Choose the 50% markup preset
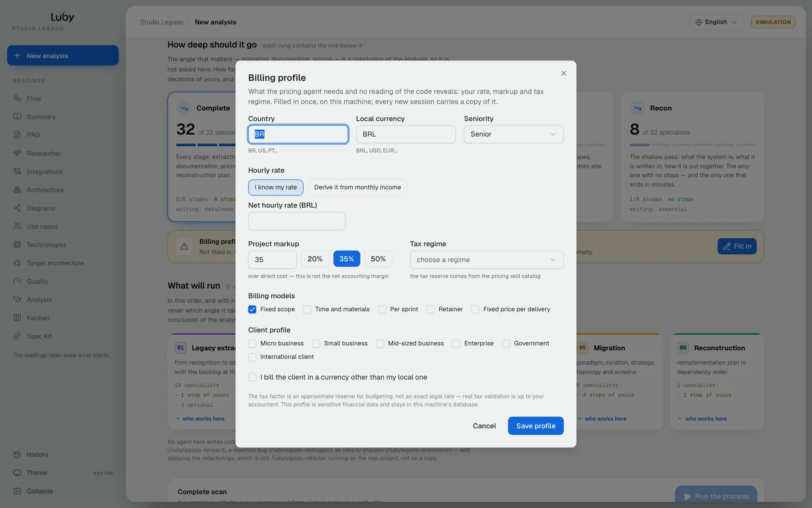 click(x=378, y=259)
